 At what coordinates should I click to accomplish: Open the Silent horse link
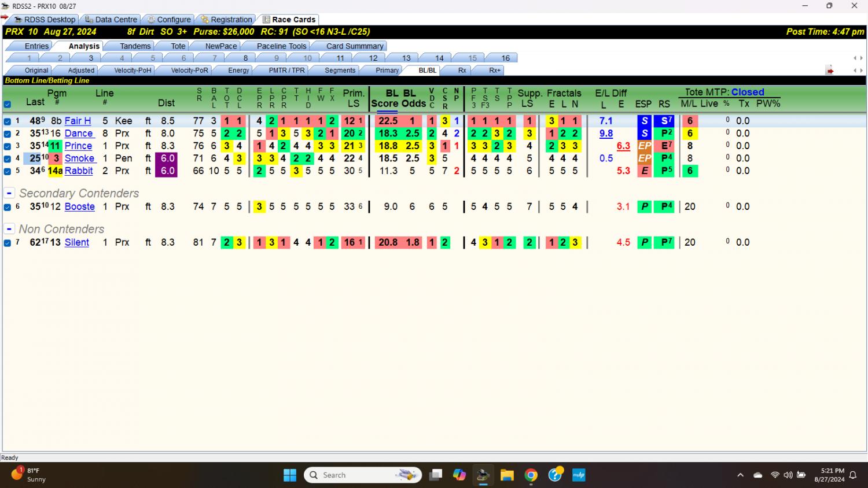76,242
